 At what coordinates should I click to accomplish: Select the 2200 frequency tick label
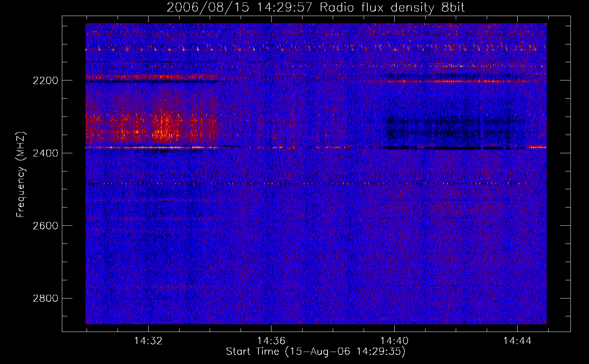(46, 80)
